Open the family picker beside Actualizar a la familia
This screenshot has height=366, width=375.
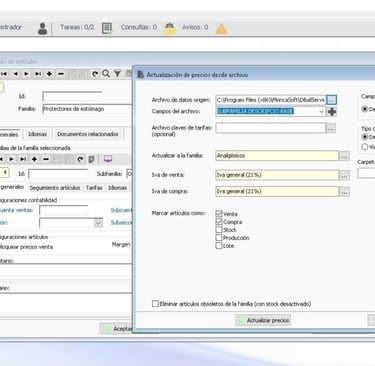(344, 156)
